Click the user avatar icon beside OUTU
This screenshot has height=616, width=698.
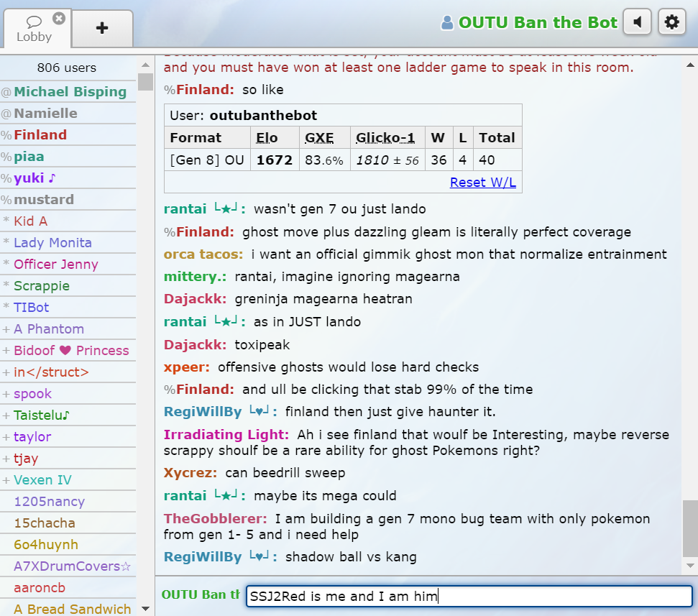[447, 22]
